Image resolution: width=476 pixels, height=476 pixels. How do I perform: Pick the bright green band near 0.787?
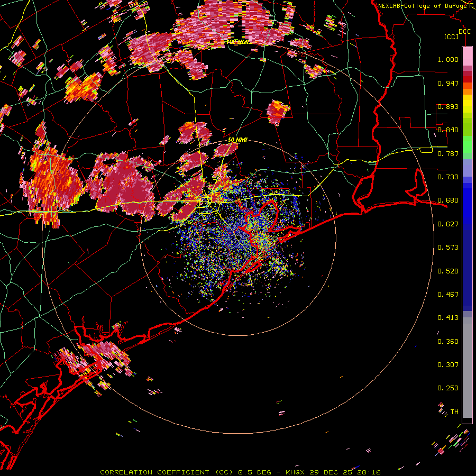point(467,144)
